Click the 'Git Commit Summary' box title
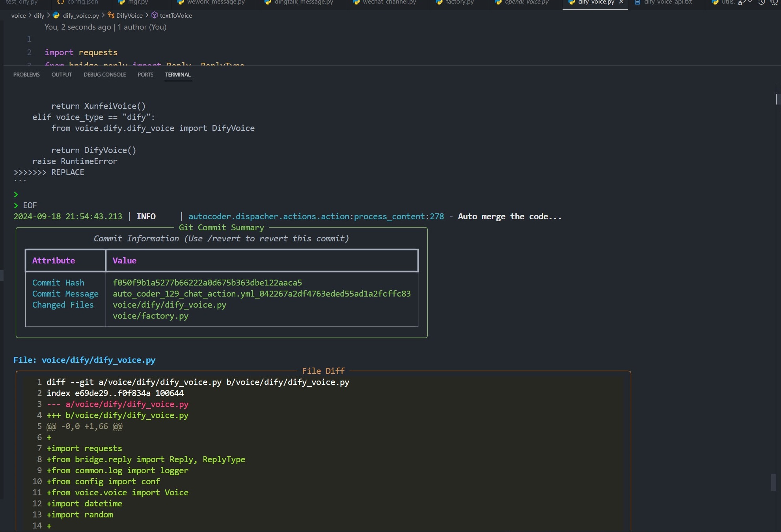Screen dimensions: 781x532 pyautogui.click(x=222, y=228)
